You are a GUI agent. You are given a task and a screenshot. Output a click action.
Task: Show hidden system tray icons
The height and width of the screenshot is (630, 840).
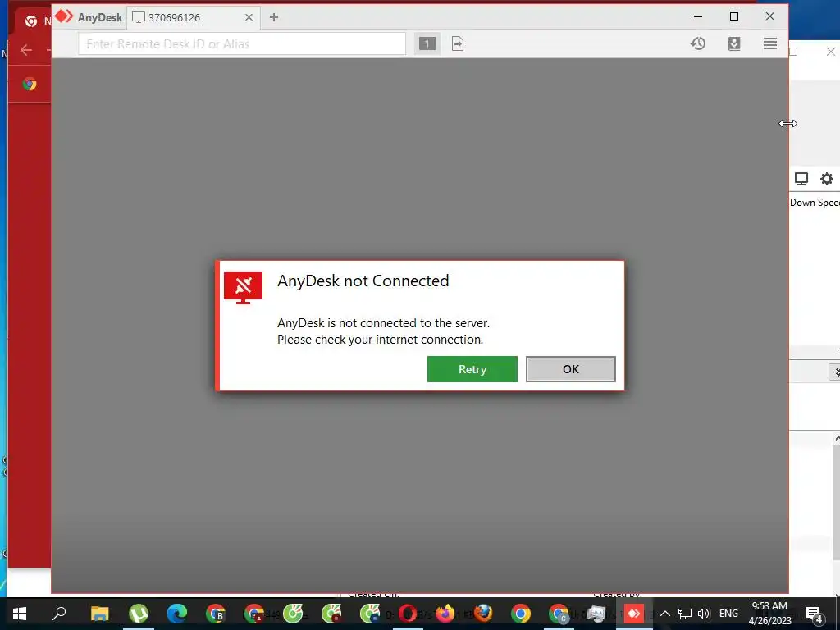(664, 614)
